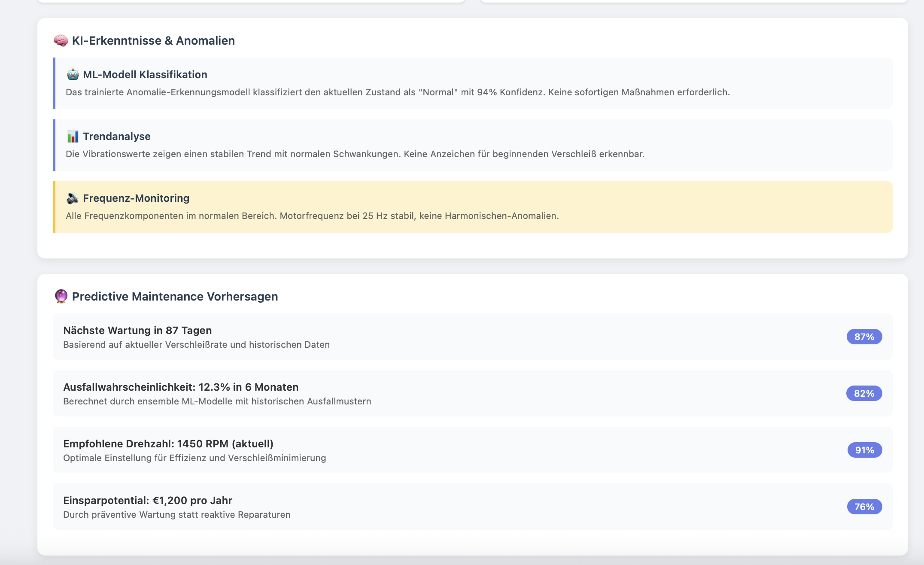
Task: Click the robot icon for ML-Modell Klassifikation
Action: tap(73, 75)
